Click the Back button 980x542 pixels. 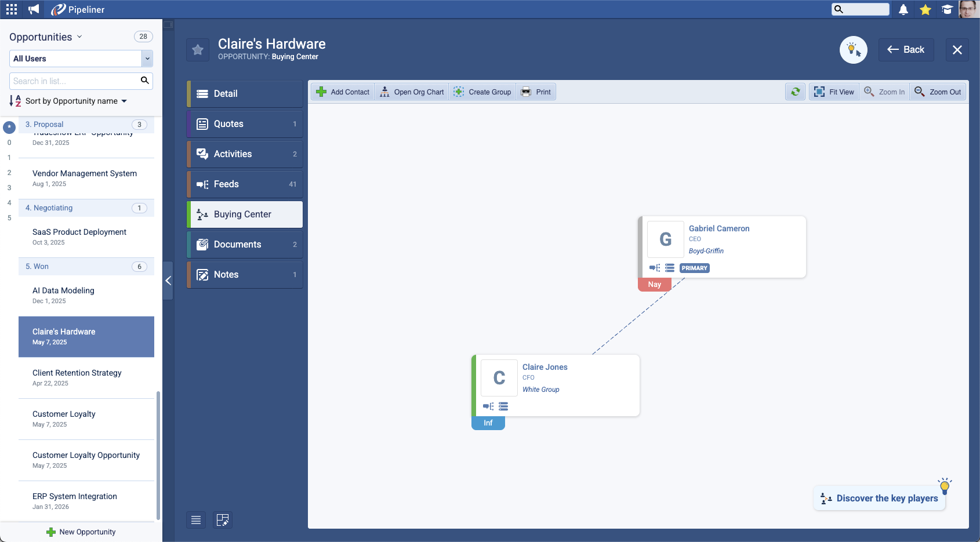(x=906, y=50)
